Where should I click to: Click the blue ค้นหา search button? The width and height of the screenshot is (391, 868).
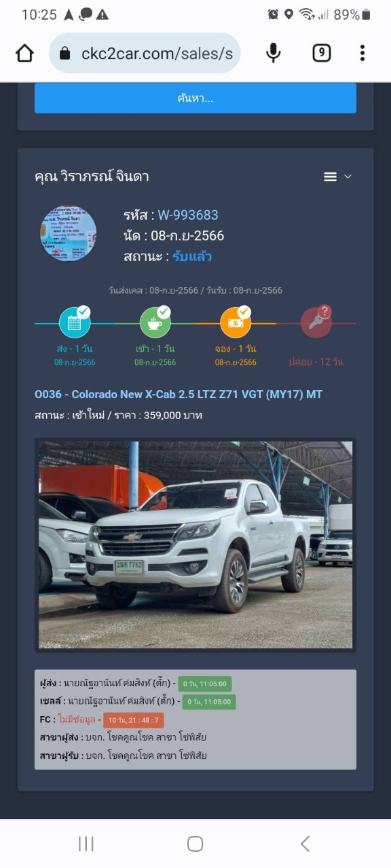pyautogui.click(x=195, y=98)
